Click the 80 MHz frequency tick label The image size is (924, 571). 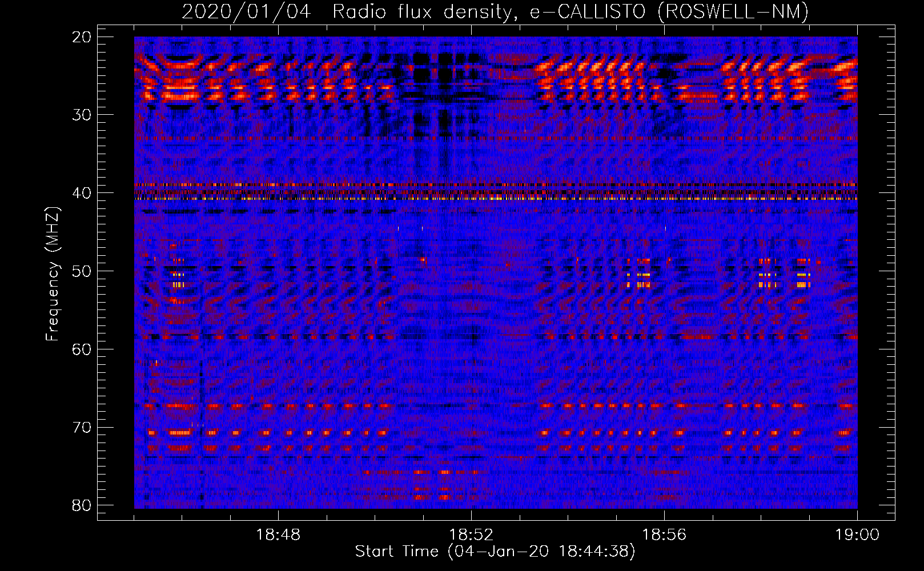pos(82,505)
